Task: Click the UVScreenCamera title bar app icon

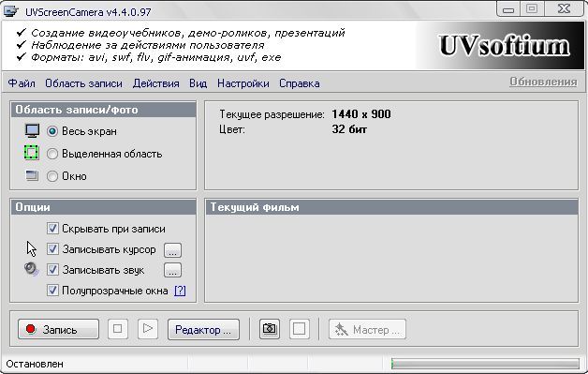Action: 10,11
